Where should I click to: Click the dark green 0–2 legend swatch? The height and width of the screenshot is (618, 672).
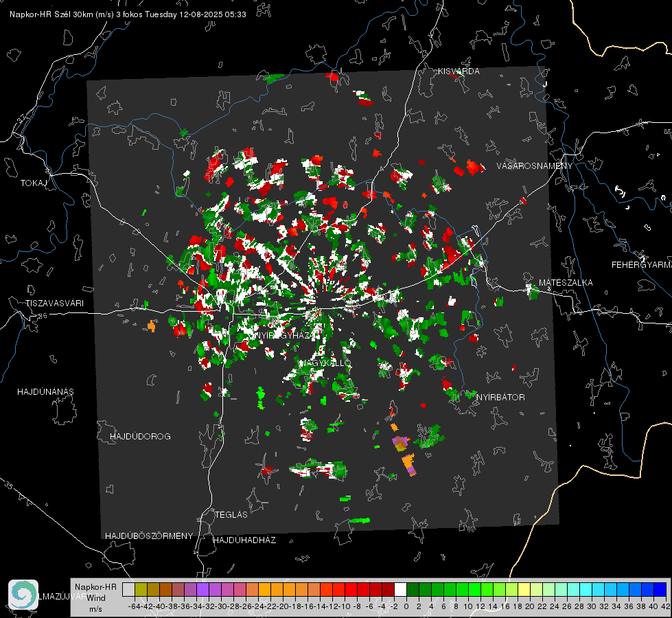[x=413, y=589]
